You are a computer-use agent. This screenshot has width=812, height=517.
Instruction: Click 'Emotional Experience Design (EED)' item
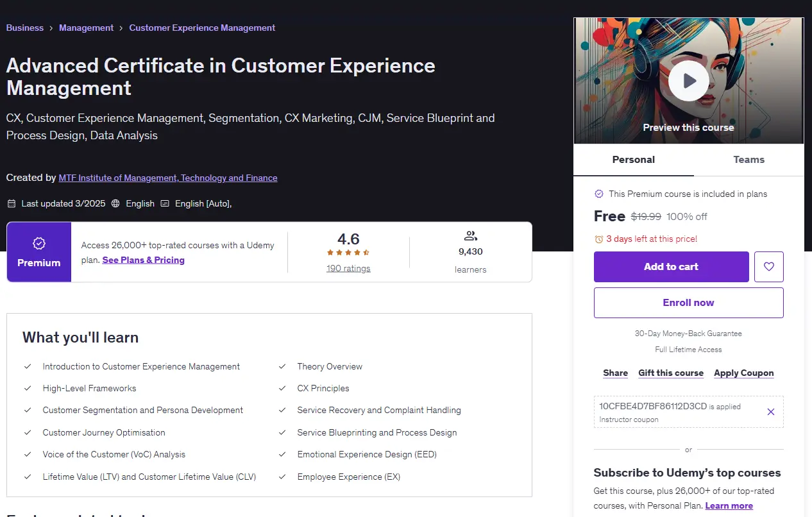point(367,454)
